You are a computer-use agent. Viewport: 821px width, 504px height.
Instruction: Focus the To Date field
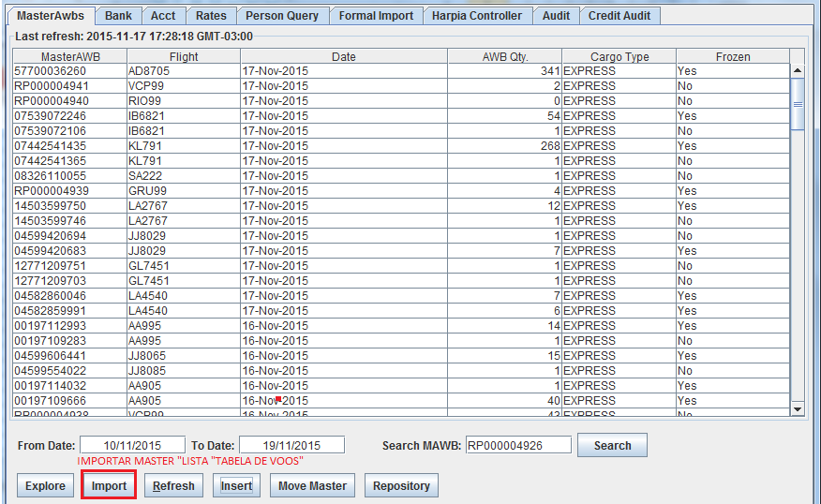pyautogui.click(x=291, y=445)
